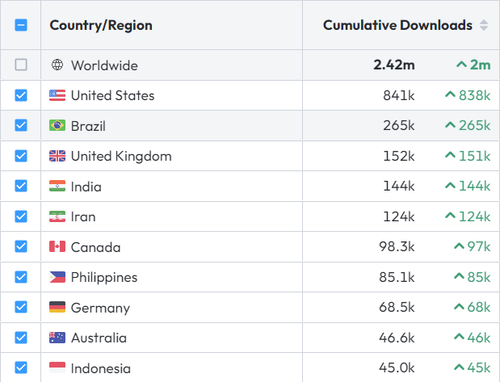Uncheck the Canada checkbox

coord(21,246)
